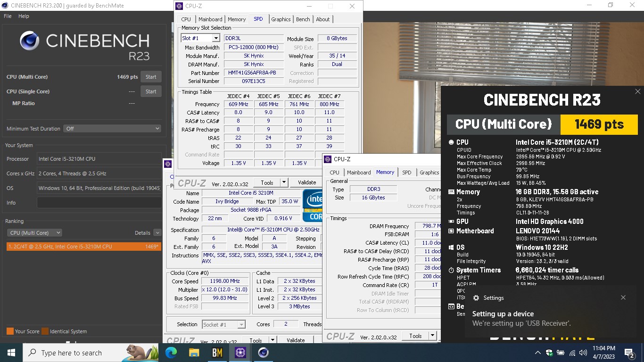Switch to BenchMate via its taskbar icon
The height and width of the screenshot is (362, 644).
(x=217, y=353)
